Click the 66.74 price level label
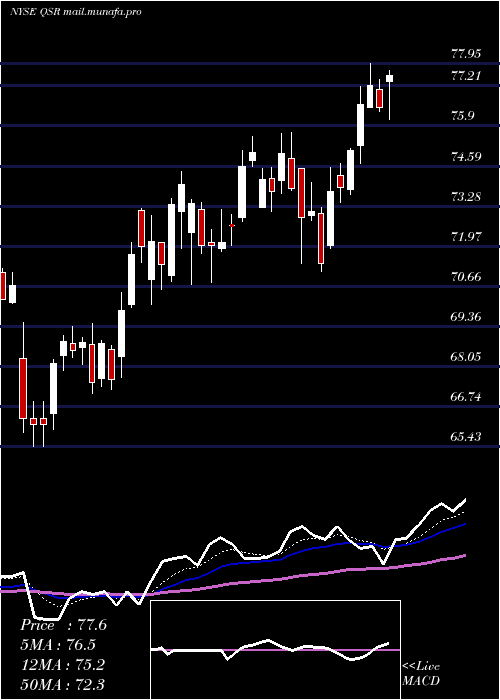Viewport: 500px width, 700px height. click(466, 397)
